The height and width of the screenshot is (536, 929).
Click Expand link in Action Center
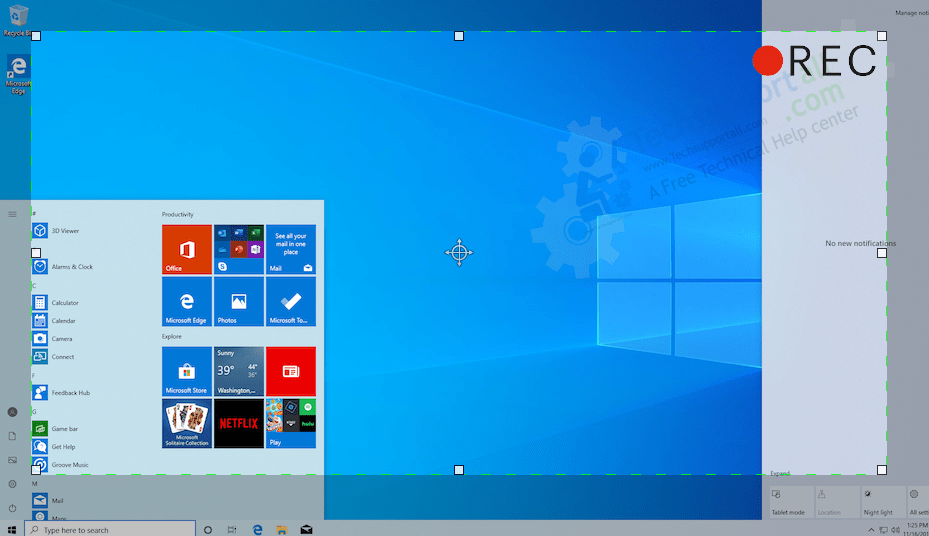[x=780, y=473]
